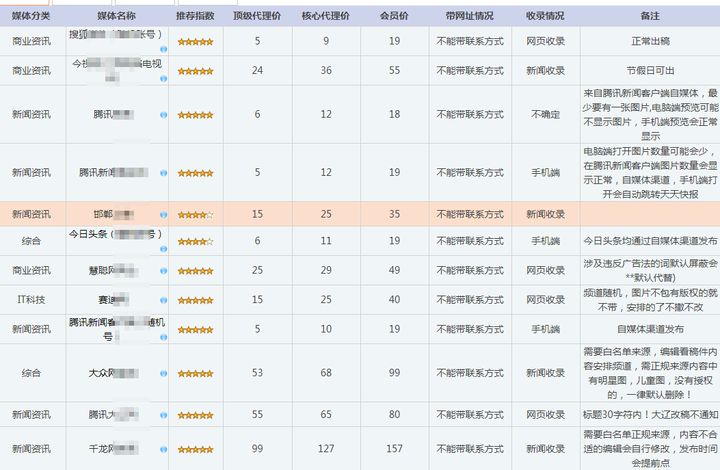Viewport: 720px width, 470px height.
Task: Click the 收录情况 column header
Action: (546, 16)
